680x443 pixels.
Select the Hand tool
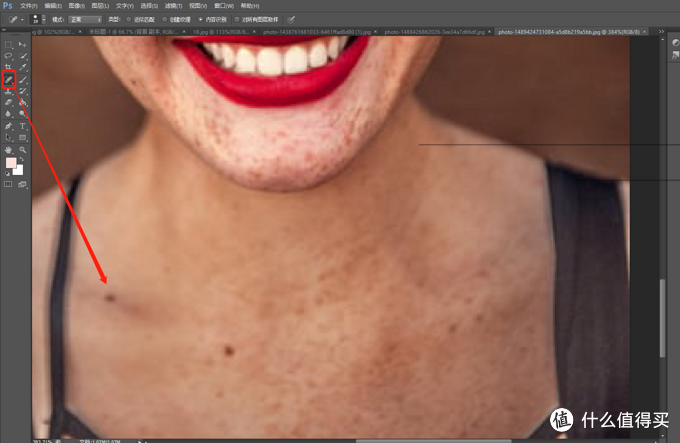pos(8,150)
